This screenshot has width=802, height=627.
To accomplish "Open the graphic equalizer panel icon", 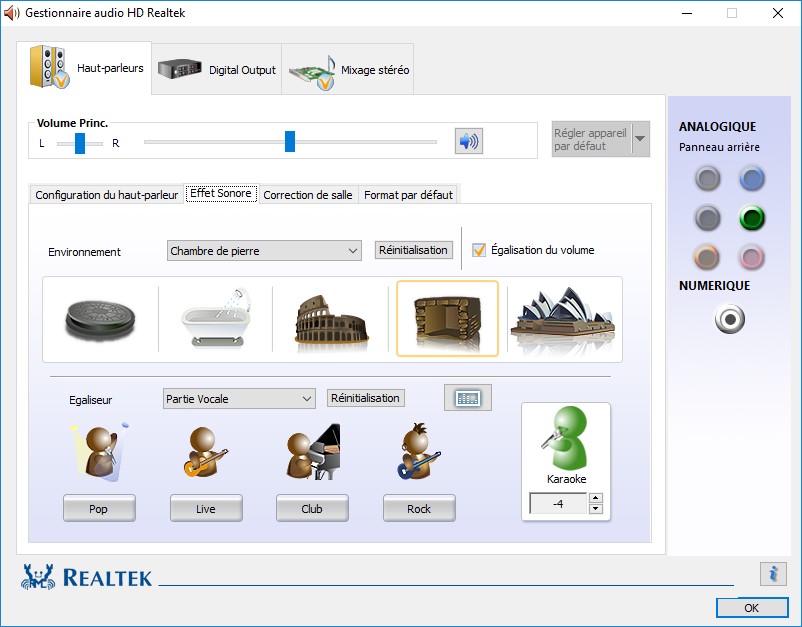I will 467,398.
